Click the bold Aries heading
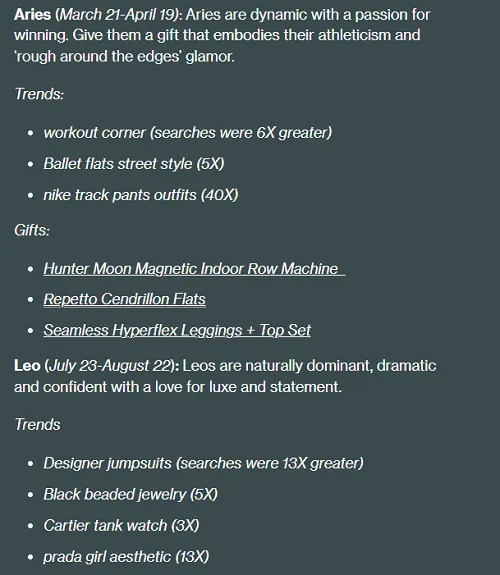The image size is (500, 575). click(32, 15)
